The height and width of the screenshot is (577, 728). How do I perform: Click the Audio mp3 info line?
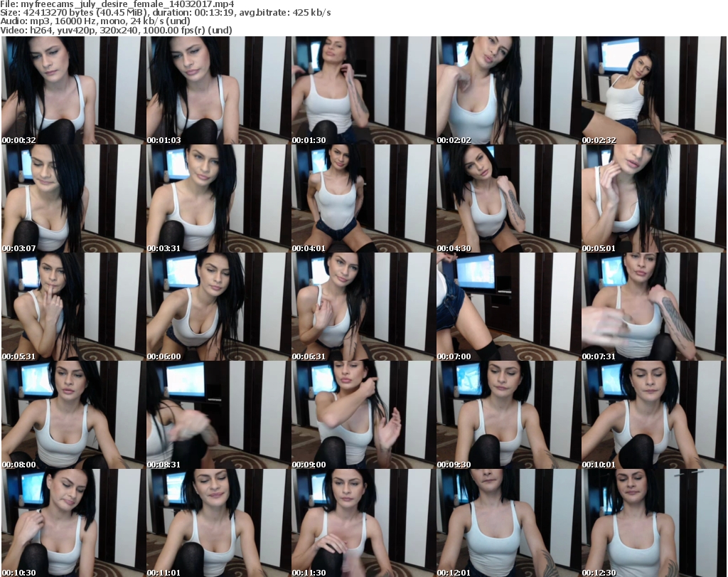95,21
